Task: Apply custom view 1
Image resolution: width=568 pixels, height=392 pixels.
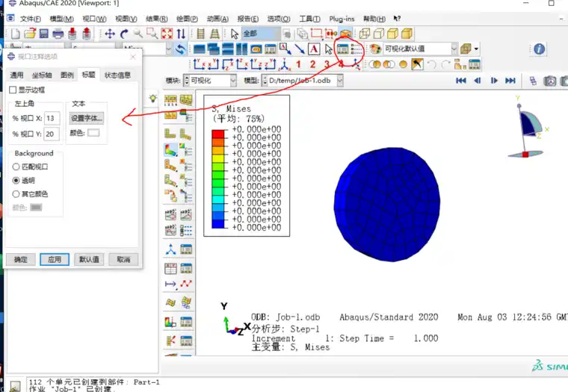Action: coord(298,64)
